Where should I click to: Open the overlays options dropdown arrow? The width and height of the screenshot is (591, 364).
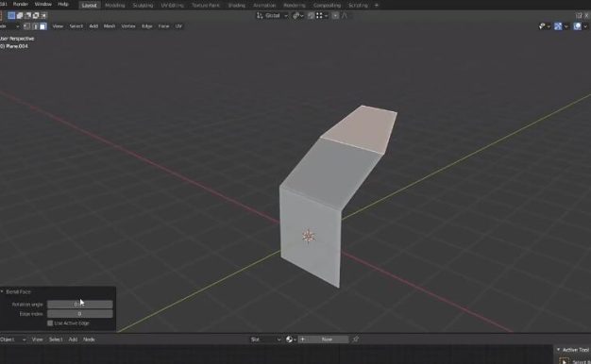pyautogui.click(x=585, y=26)
